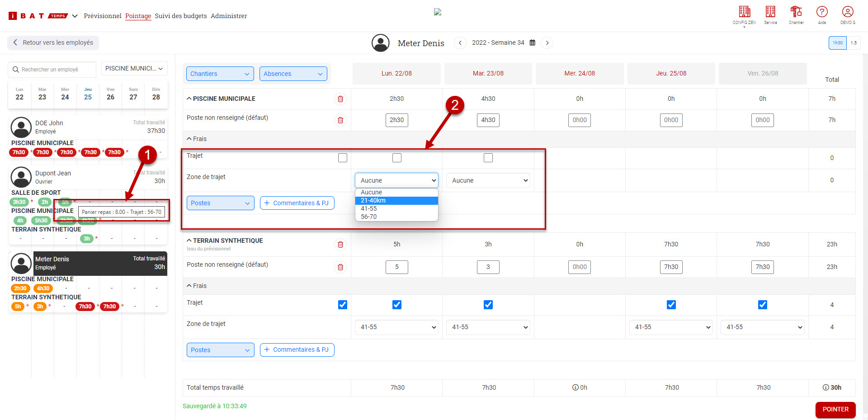Screen dimensions: 868x420
Task: Check the Trajet box for Monday in PISCINE MUNICIPALE
Action: (x=397, y=158)
